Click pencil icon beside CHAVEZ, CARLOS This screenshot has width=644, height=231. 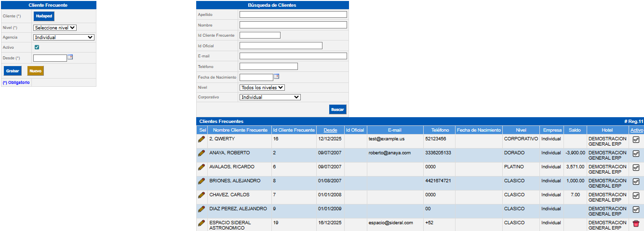201,195
